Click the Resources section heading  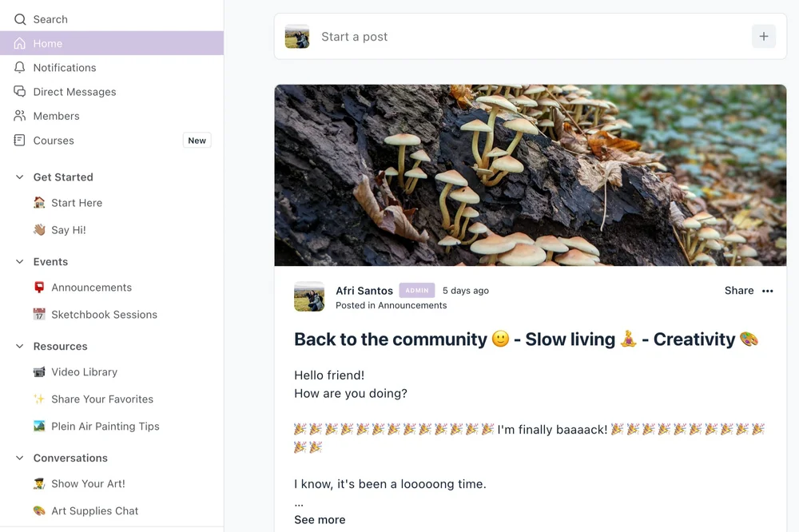60,346
